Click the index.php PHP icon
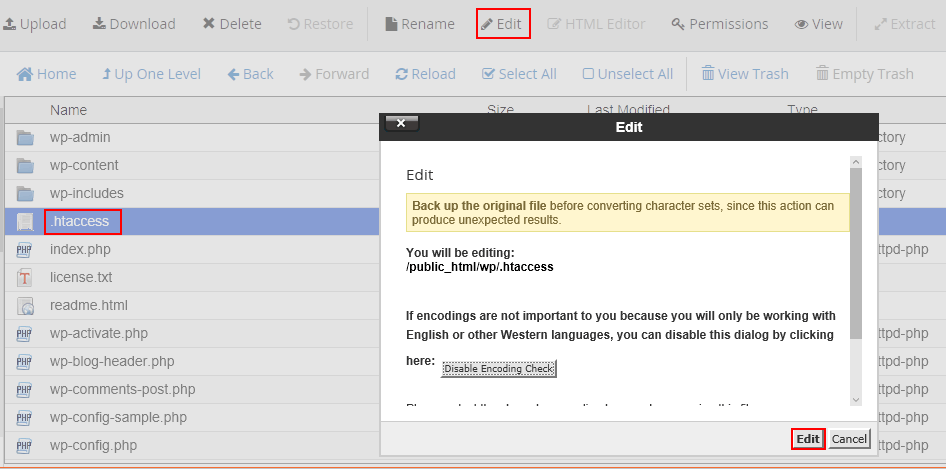Viewport: 946px width, 469px height. click(x=24, y=249)
